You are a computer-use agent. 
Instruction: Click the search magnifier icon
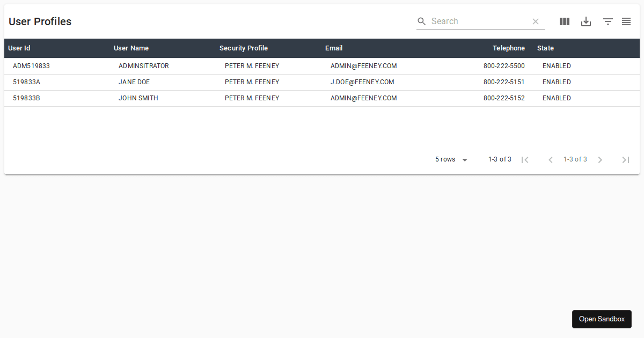tap(421, 21)
